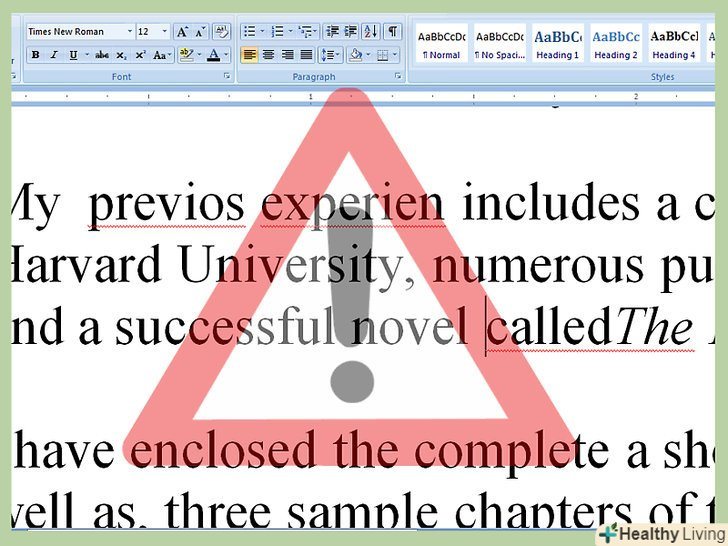Apply the No Spacing style
Image resolution: width=728 pixels, height=546 pixels.
click(500, 44)
